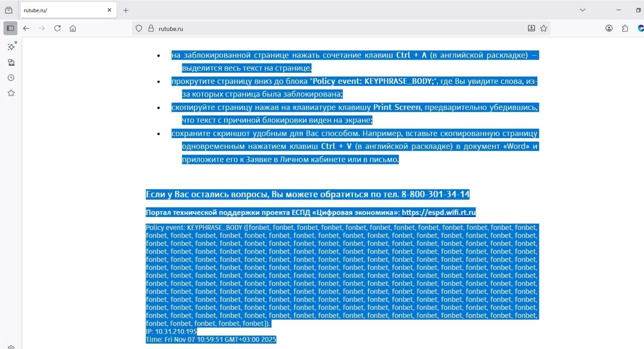
Task: Click the phone number 8-800-301-34-14
Action: tap(435, 194)
